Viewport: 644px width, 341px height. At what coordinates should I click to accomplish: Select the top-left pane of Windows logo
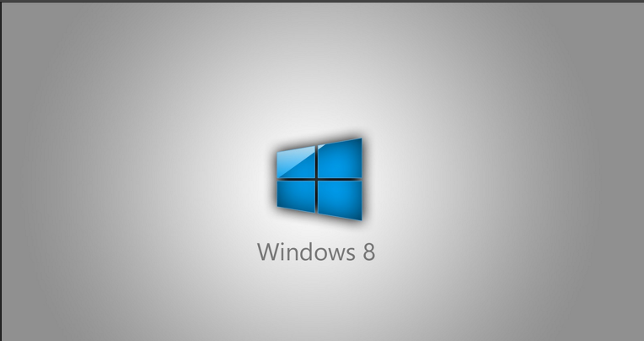click(x=295, y=162)
